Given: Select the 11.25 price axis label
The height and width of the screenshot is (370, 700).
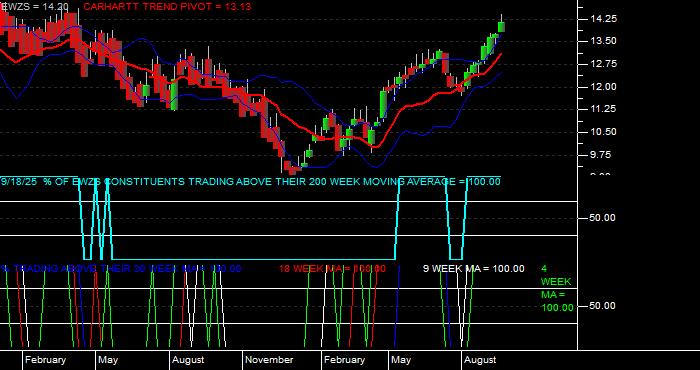Looking at the screenshot, I should tap(603, 109).
